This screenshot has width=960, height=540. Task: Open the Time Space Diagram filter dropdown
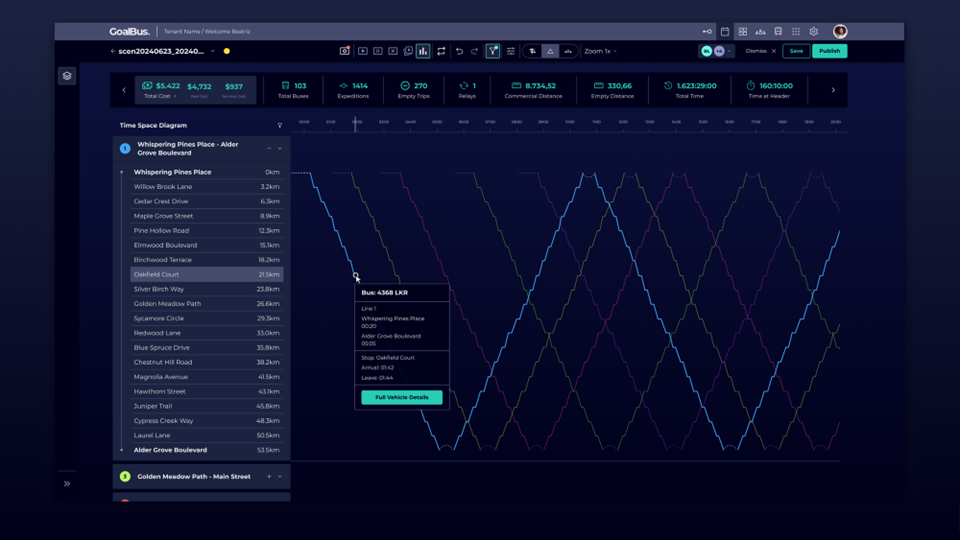280,126
